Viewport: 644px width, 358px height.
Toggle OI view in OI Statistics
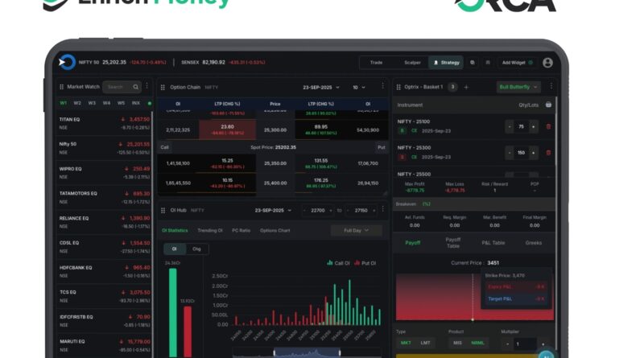click(175, 249)
